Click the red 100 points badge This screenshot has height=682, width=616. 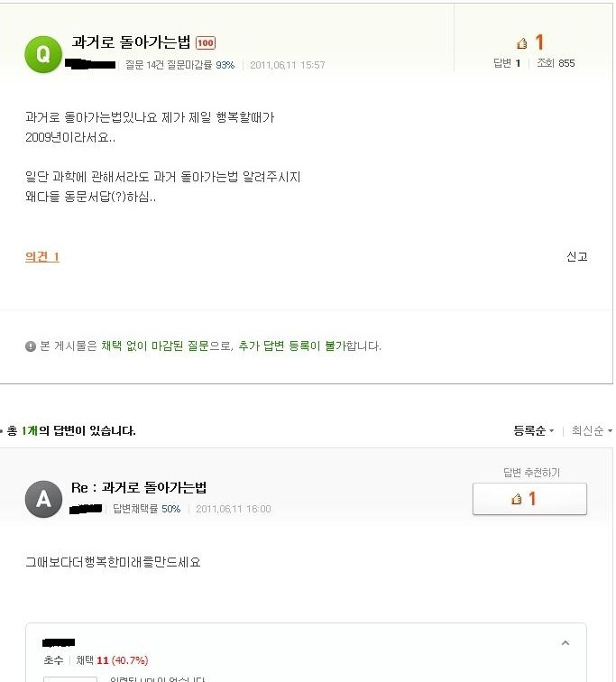(206, 42)
